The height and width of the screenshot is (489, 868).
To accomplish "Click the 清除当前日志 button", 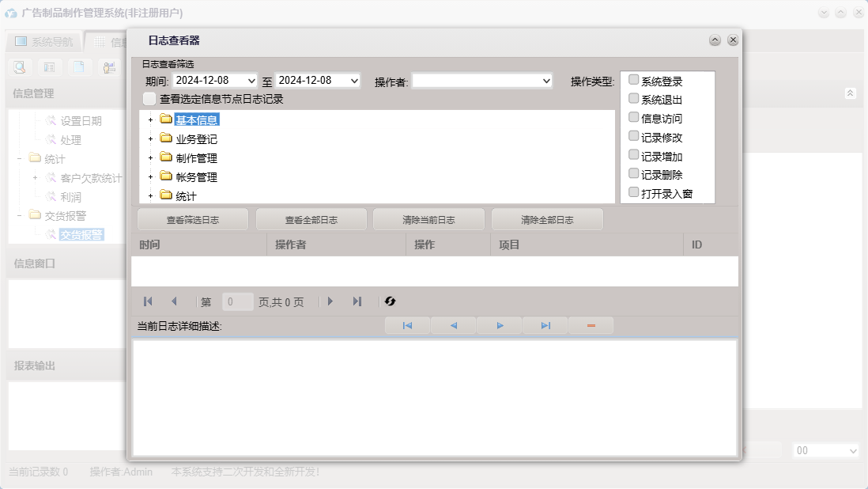I will coord(429,220).
